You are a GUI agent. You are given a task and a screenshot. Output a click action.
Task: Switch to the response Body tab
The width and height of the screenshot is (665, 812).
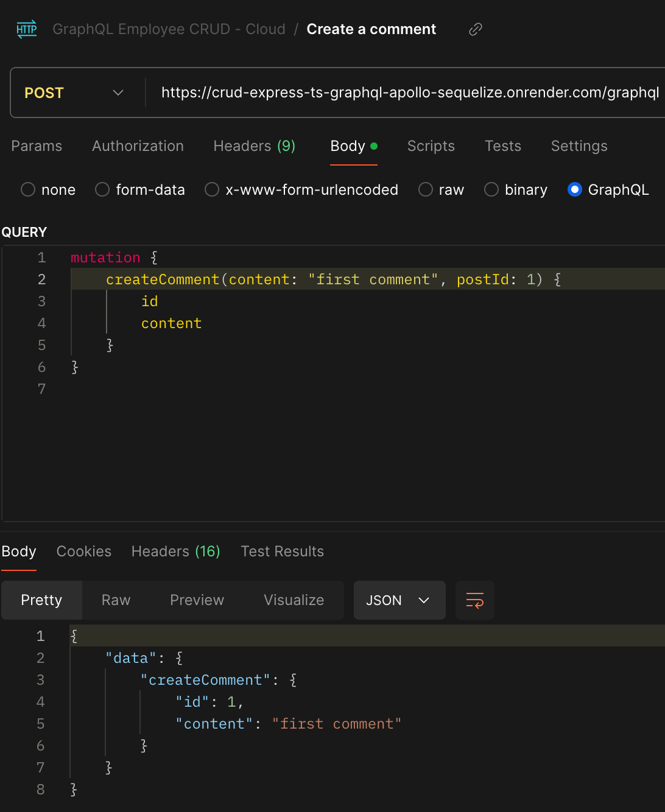click(19, 551)
